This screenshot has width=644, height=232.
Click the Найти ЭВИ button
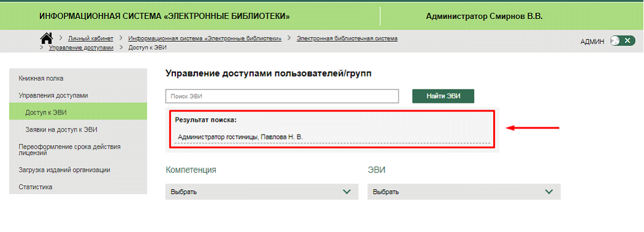443,96
